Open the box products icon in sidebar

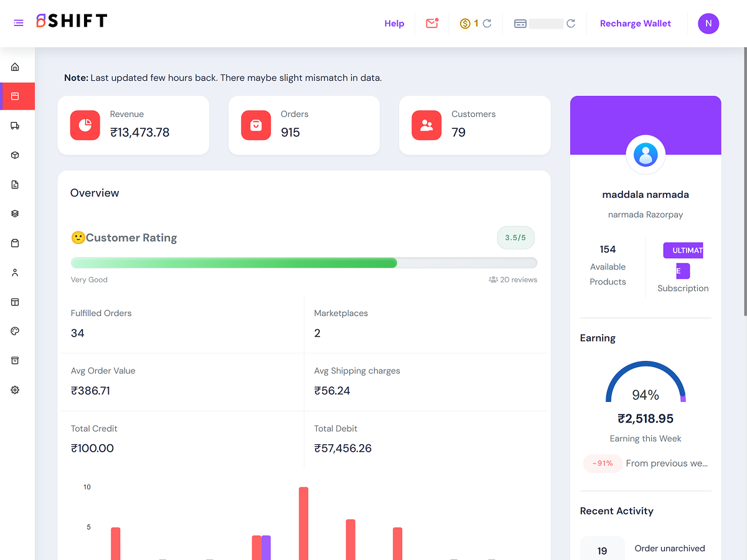coord(15,155)
